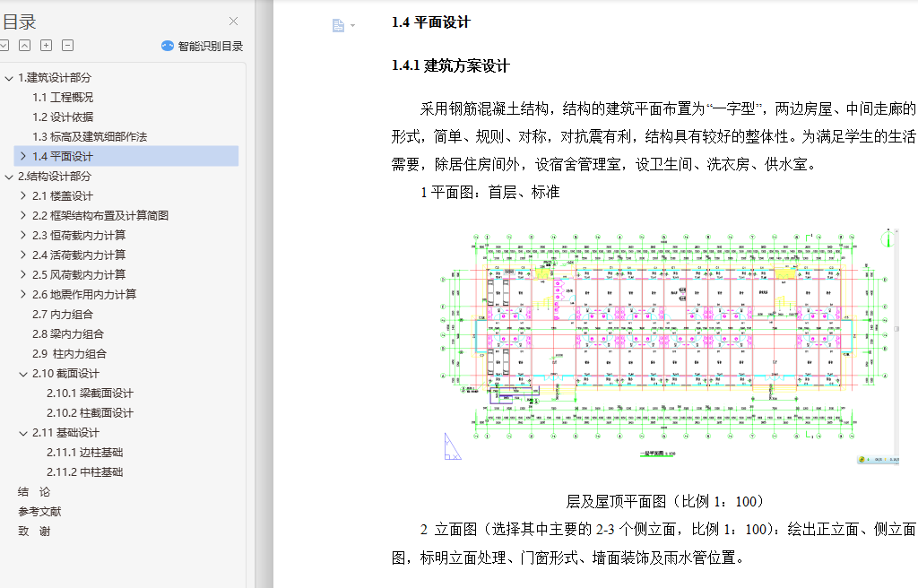Viewport: 918px width, 588px height.
Task: Collapse the 1.建筑设计部分 outline section
Action: 9,78
